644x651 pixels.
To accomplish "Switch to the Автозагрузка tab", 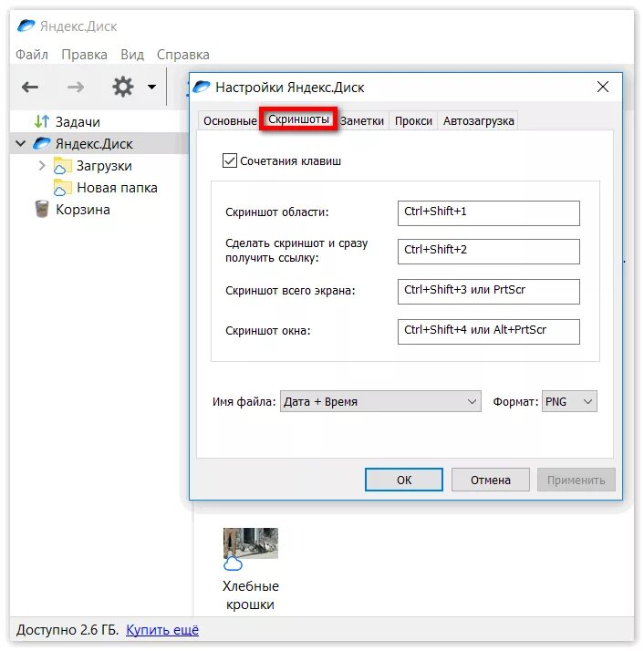I will click(478, 121).
